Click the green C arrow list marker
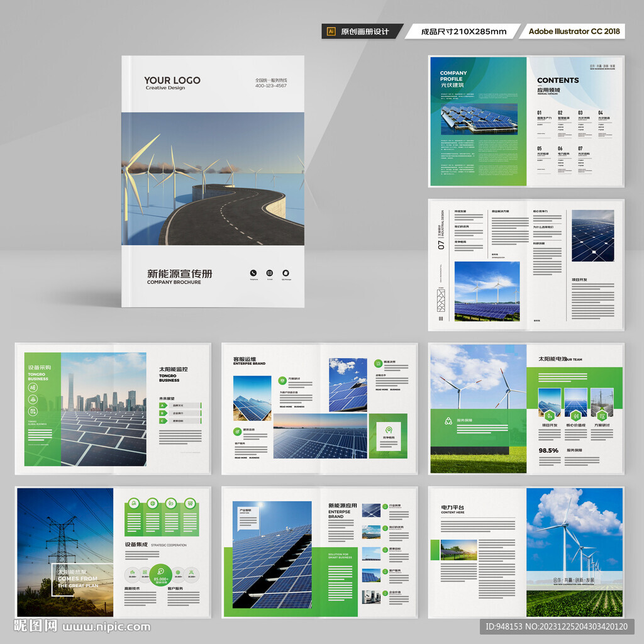644x644 pixels. point(163,421)
